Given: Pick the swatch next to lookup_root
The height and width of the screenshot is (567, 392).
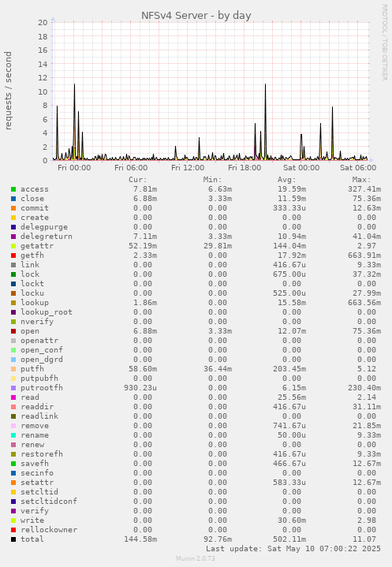Looking at the screenshot, I should coord(13,312).
